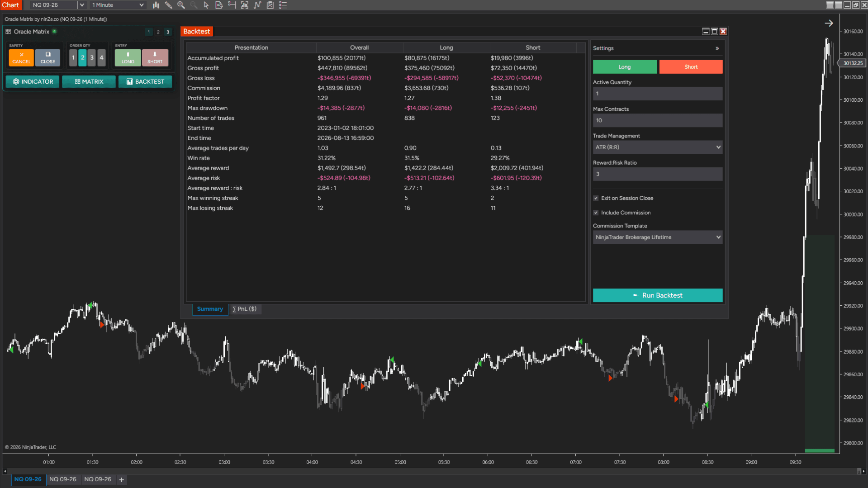Click the orange CANCEL safety button
This screenshot has width=868, height=488.
21,58
